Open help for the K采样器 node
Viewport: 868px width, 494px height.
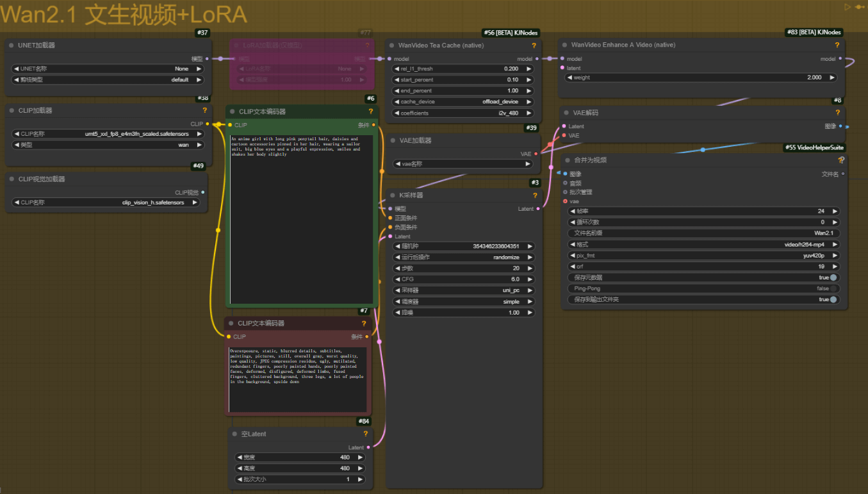pyautogui.click(x=535, y=195)
